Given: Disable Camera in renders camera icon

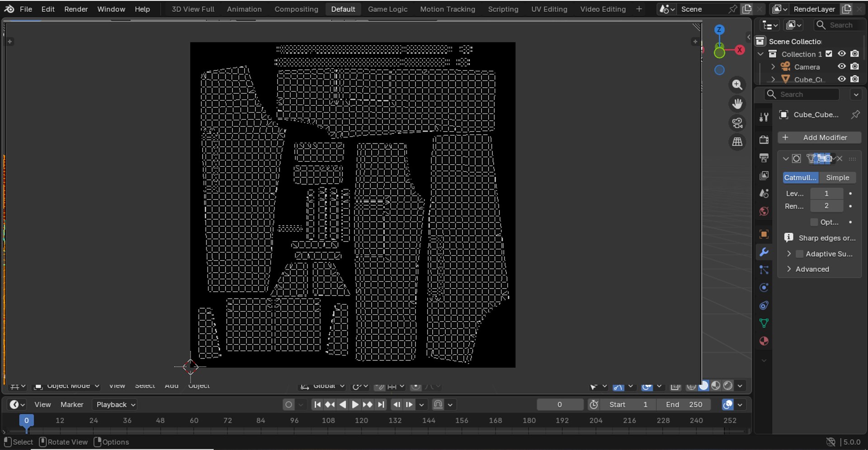Looking at the screenshot, I should click(x=854, y=66).
